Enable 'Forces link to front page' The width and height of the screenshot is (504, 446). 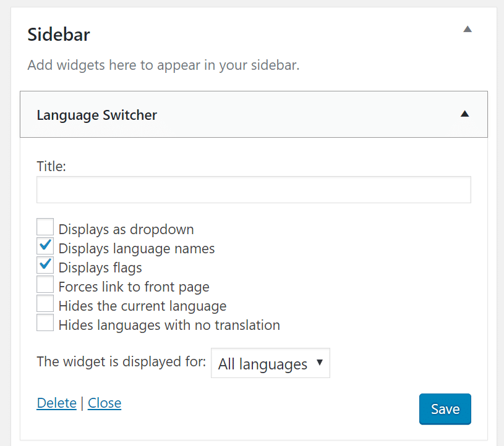click(45, 284)
